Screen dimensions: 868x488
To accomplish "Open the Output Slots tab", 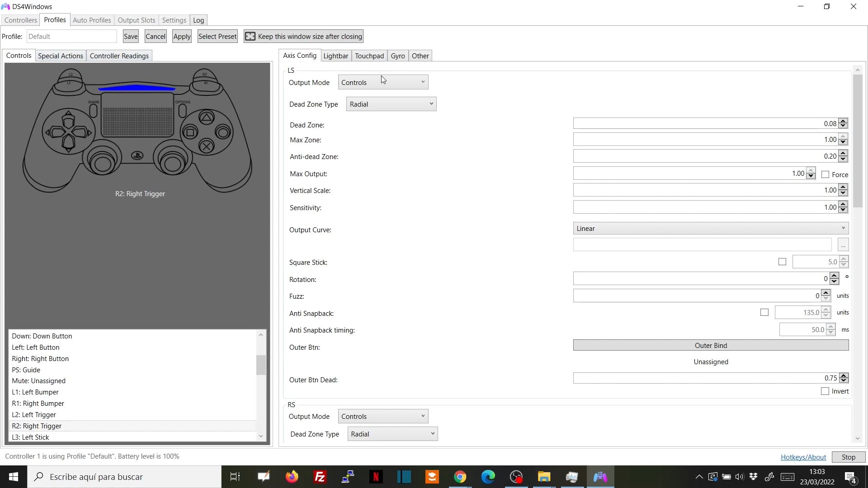I will 137,20.
